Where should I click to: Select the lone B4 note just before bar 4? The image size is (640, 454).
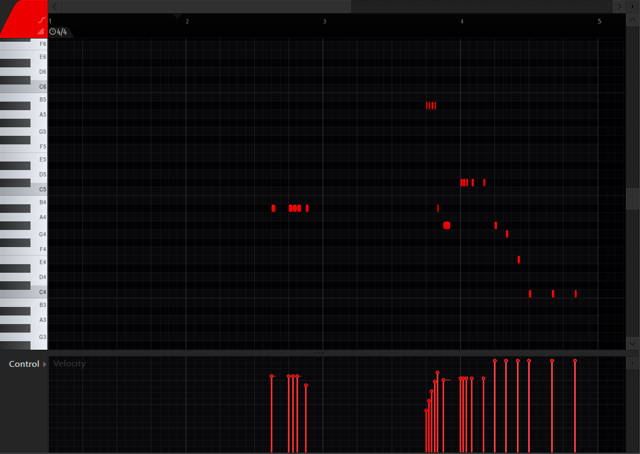tap(438, 208)
